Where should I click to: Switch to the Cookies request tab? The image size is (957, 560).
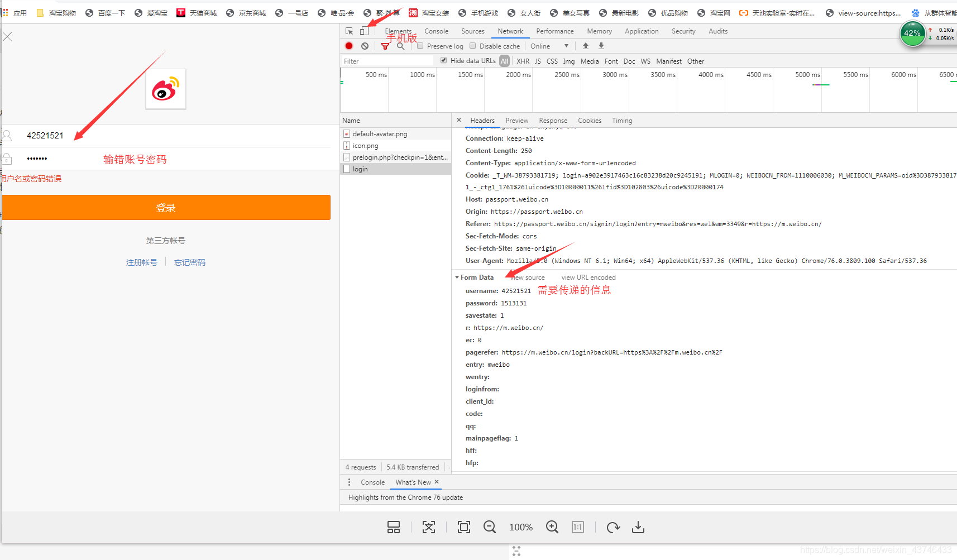(x=590, y=121)
